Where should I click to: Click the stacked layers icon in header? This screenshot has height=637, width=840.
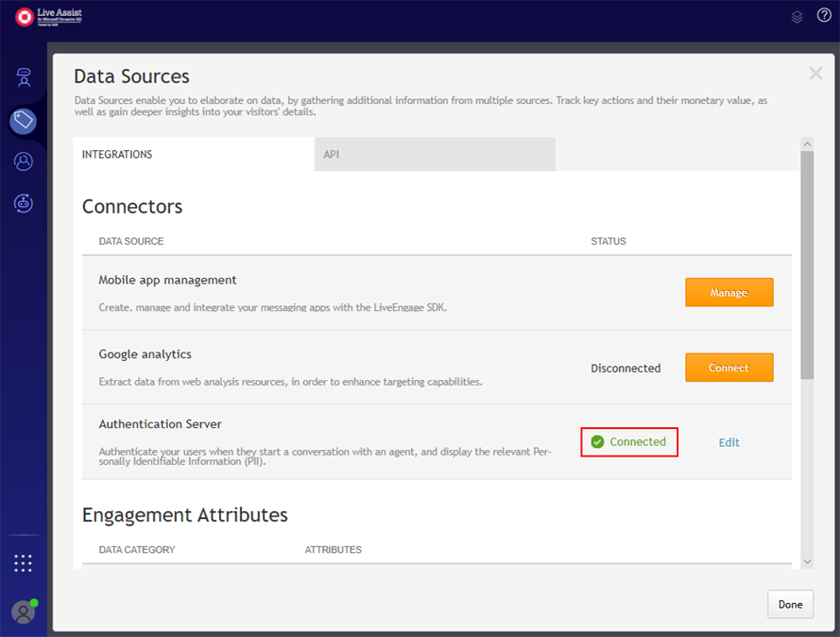click(x=797, y=16)
